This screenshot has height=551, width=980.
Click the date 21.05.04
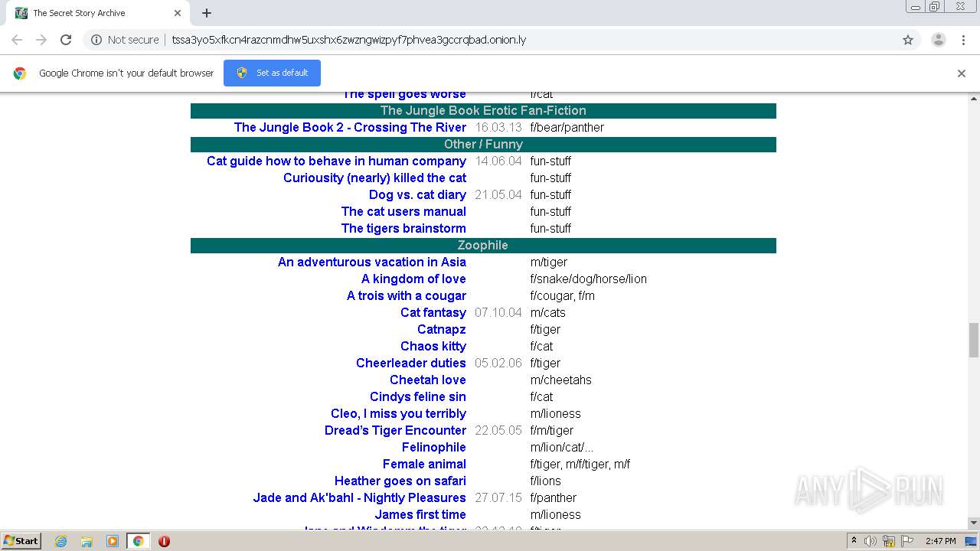[x=498, y=194]
